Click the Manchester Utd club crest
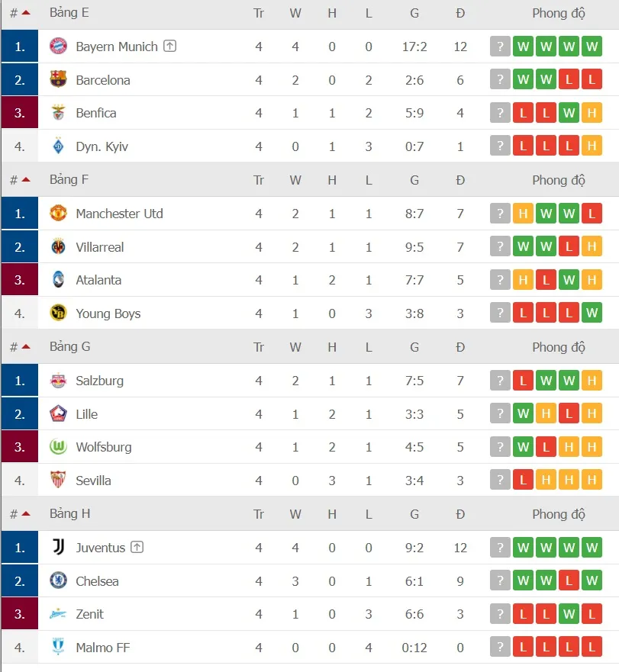619x672 pixels. coord(59,214)
